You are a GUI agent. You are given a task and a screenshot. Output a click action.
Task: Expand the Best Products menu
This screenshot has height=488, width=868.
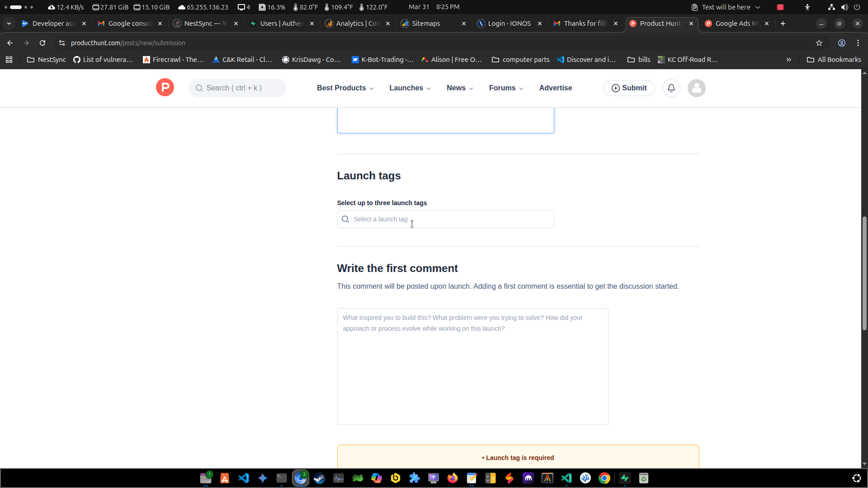click(x=345, y=88)
